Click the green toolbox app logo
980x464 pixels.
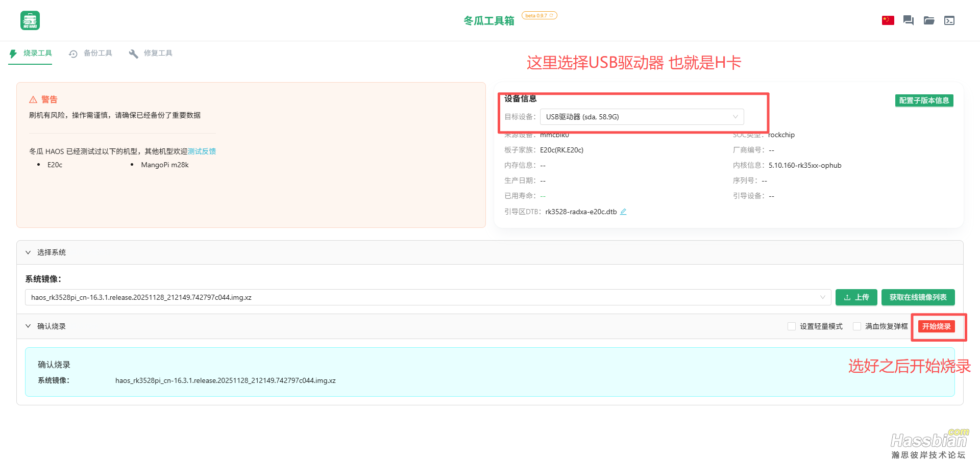coord(30,20)
